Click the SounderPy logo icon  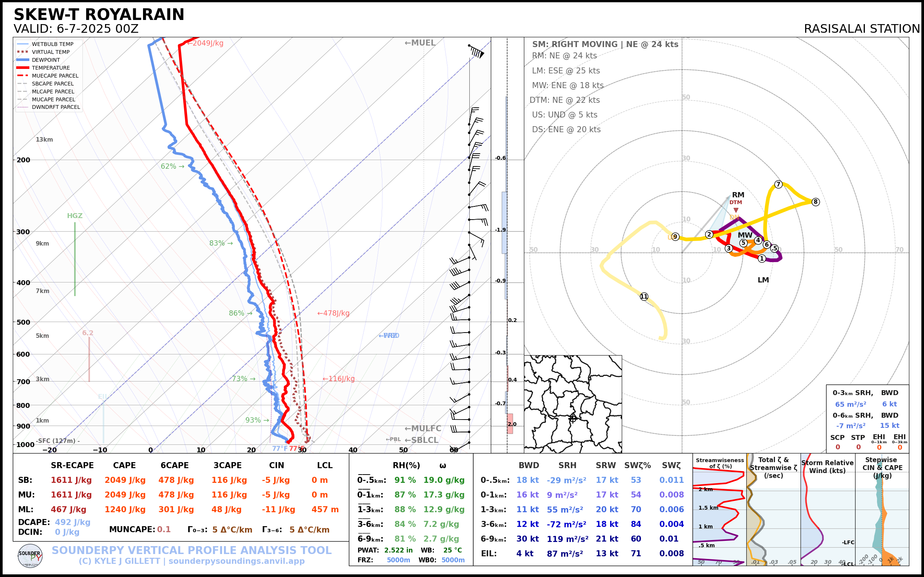point(30,556)
